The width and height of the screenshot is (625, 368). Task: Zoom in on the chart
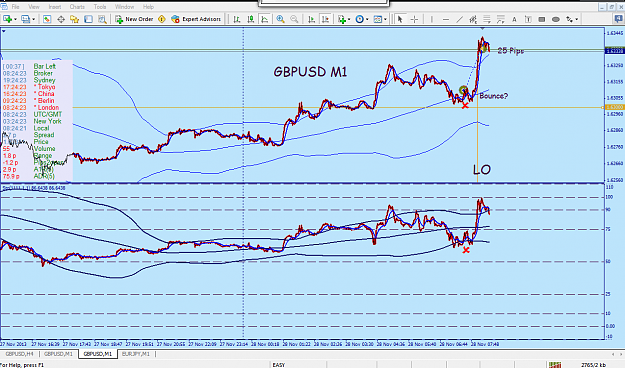(280, 19)
